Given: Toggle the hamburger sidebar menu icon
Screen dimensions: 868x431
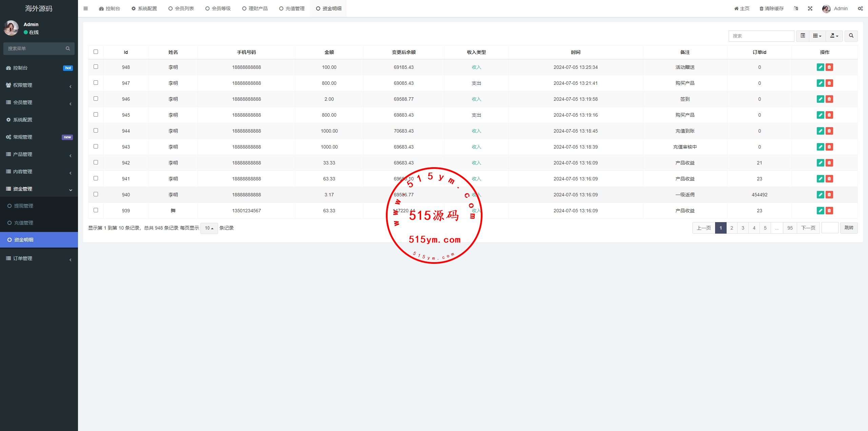Looking at the screenshot, I should click(x=85, y=8).
